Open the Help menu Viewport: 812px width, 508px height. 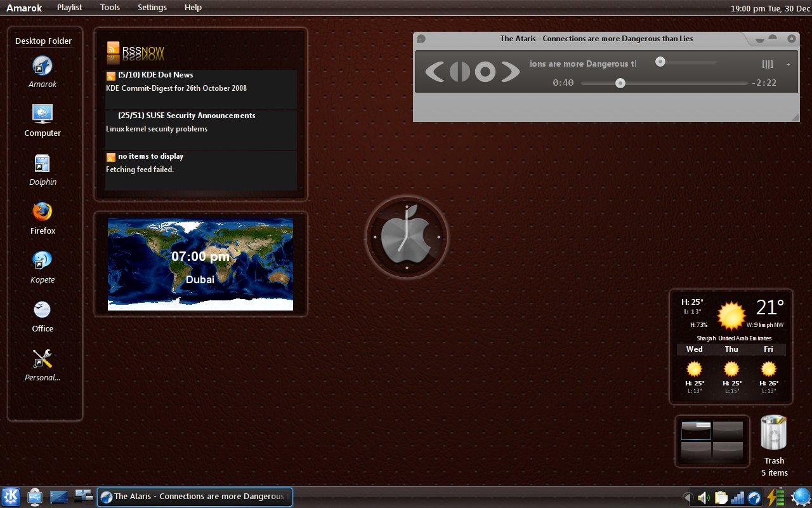[x=193, y=8]
